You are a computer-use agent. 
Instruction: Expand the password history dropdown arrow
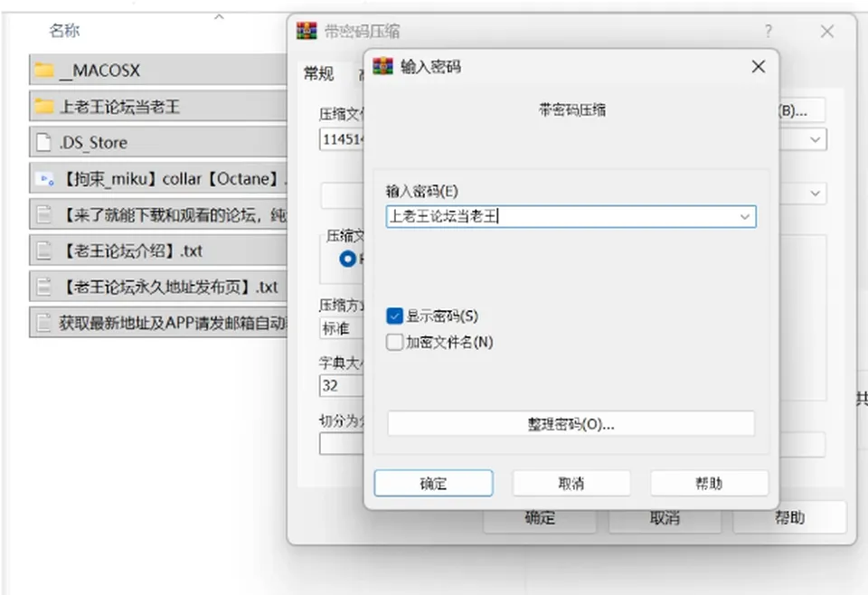[744, 216]
